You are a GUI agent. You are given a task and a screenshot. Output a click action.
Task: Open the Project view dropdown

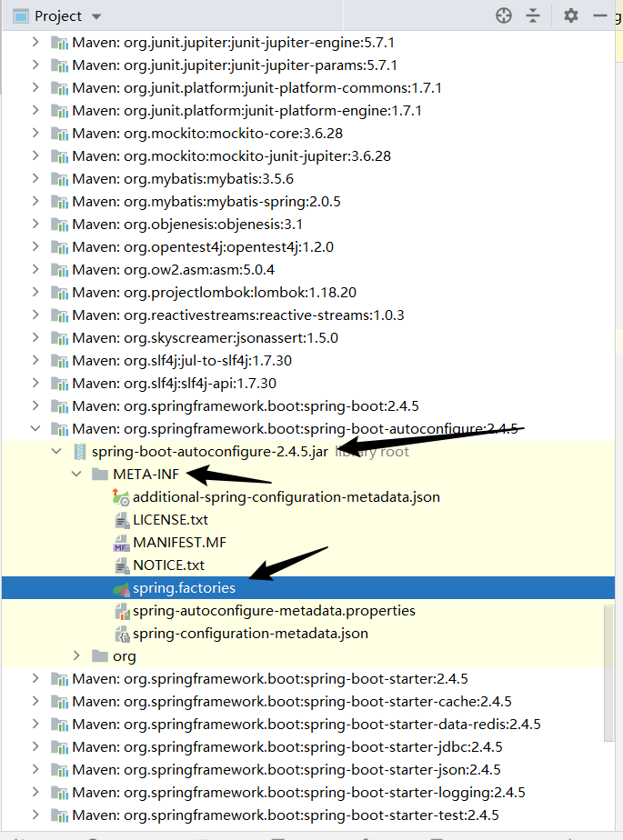click(x=96, y=16)
